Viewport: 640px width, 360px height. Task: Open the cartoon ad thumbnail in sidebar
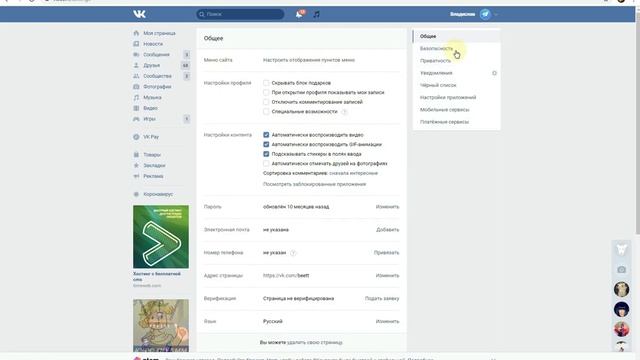(161, 325)
